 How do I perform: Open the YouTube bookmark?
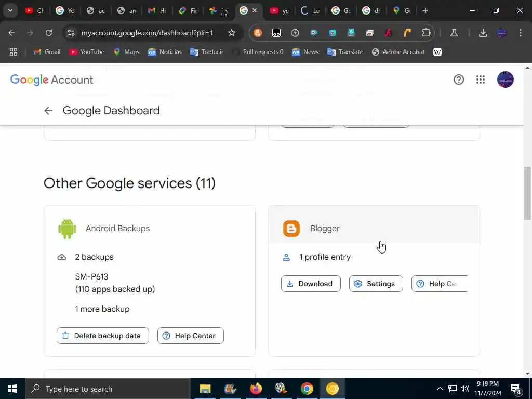tap(87, 52)
